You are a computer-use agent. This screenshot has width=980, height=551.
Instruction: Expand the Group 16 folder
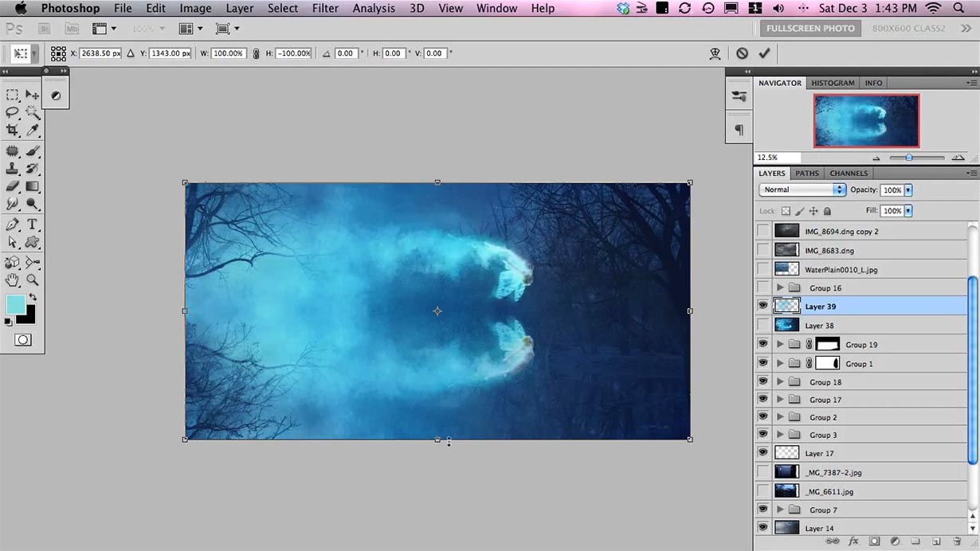[x=780, y=287]
